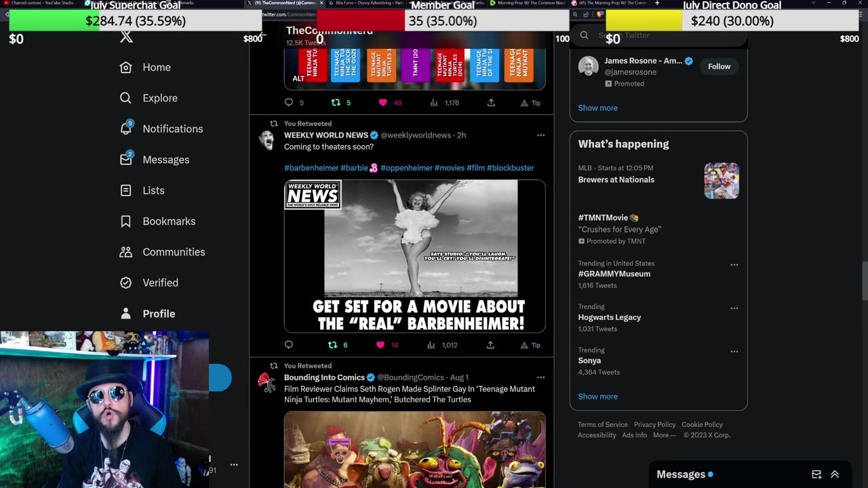Open options for #GRAMMYMuseum trend
The height and width of the screenshot is (488, 868).
tap(734, 265)
